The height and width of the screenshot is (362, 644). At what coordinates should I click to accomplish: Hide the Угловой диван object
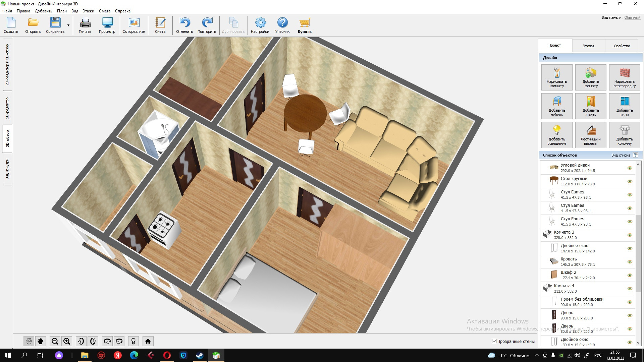point(630,168)
